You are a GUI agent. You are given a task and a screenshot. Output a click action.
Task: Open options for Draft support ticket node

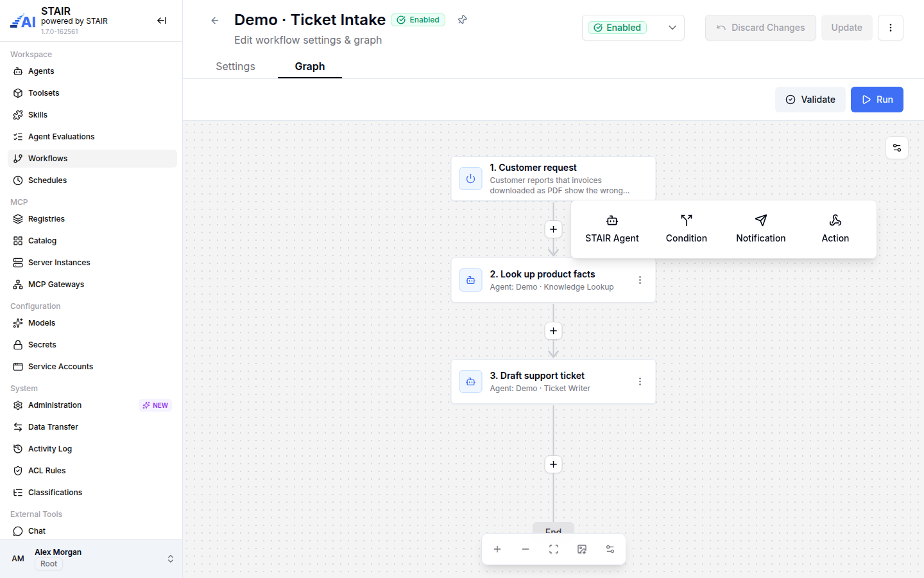(640, 381)
